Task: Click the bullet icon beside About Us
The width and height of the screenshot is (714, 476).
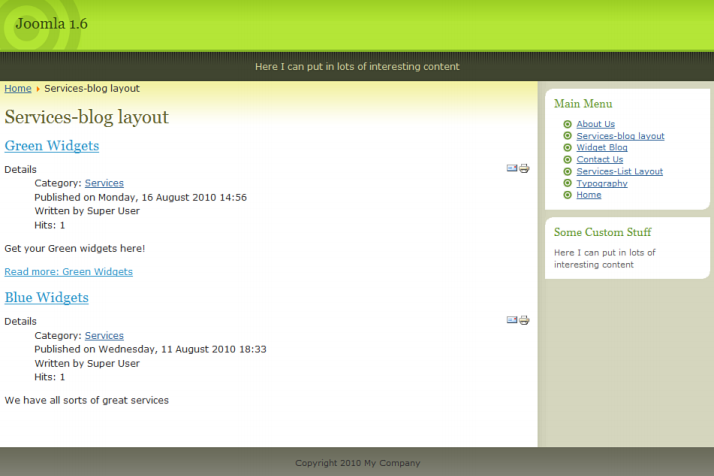Action: coord(568,124)
